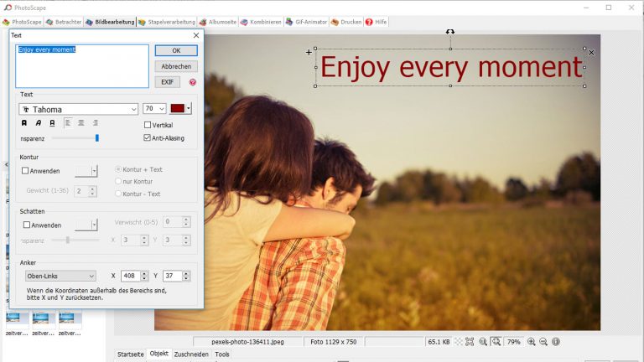Open the Oben-Links anchor dropdown

coord(60,276)
